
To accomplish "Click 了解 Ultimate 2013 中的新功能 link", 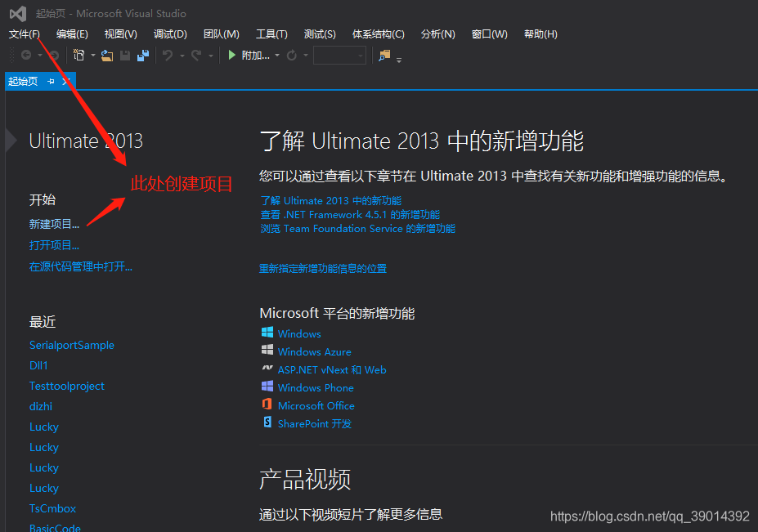I will 331,200.
